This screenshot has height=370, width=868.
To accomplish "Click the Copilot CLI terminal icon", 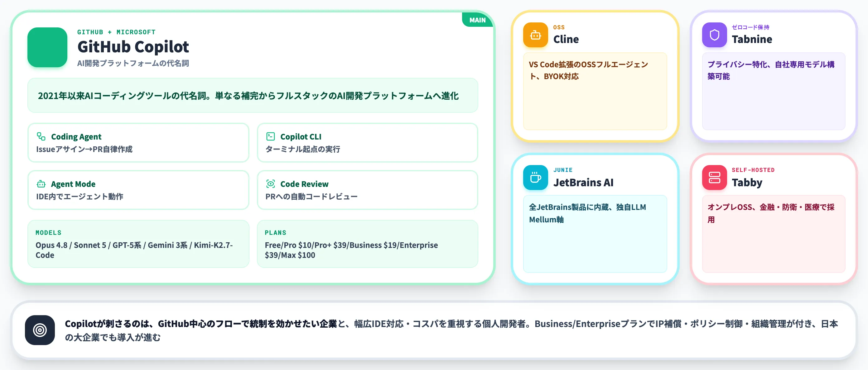I will 271,136.
